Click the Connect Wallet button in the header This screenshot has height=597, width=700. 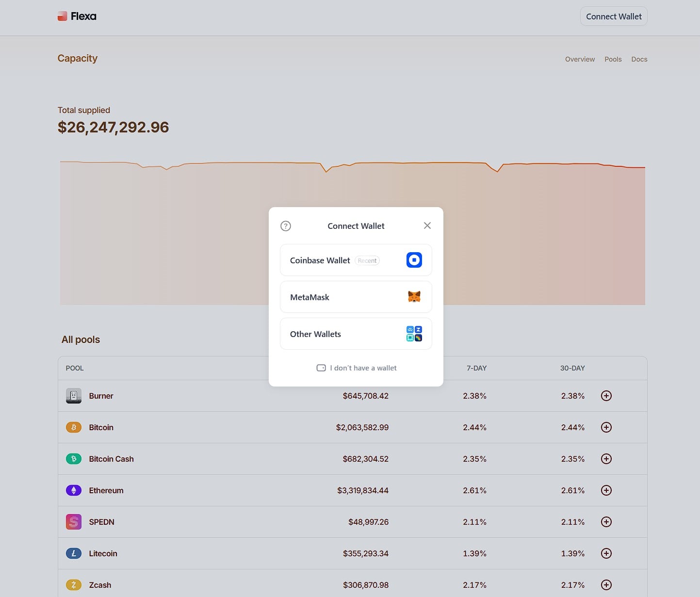click(x=614, y=16)
